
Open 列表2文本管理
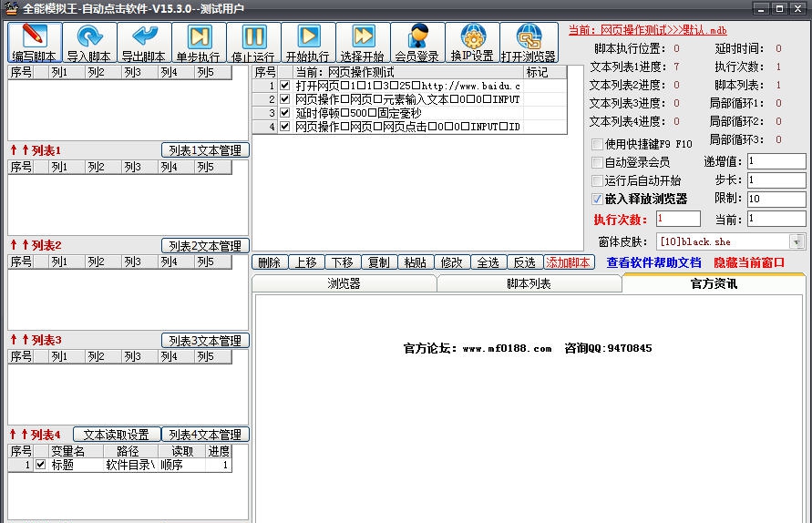coord(205,245)
